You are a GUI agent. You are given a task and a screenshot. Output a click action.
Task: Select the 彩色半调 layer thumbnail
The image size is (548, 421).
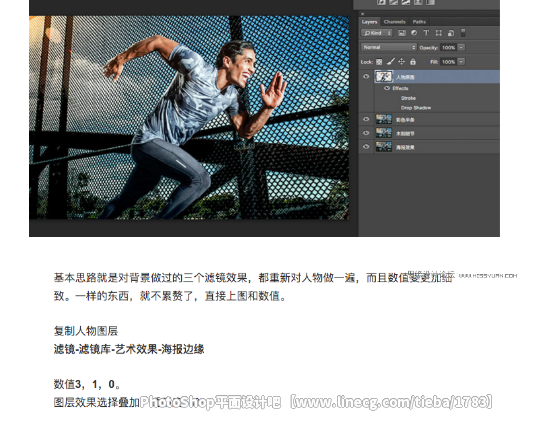coord(384,119)
